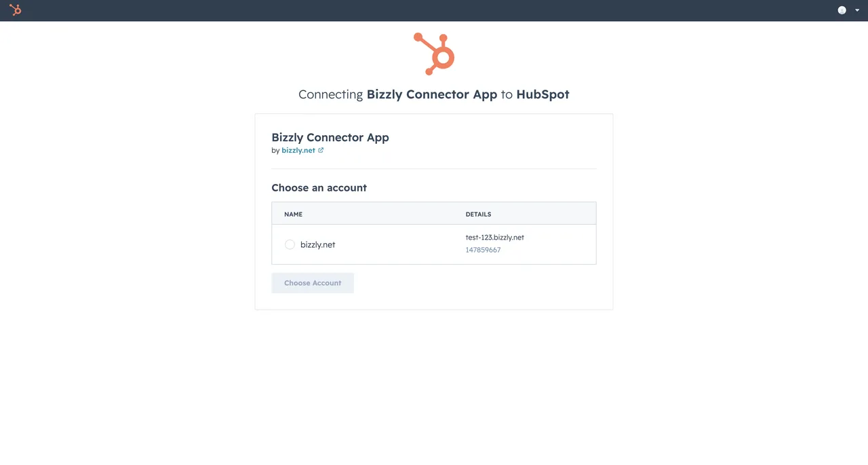Click the HubSpot sprocket logo in top bar
This screenshot has height=465, width=868.
[16, 10]
